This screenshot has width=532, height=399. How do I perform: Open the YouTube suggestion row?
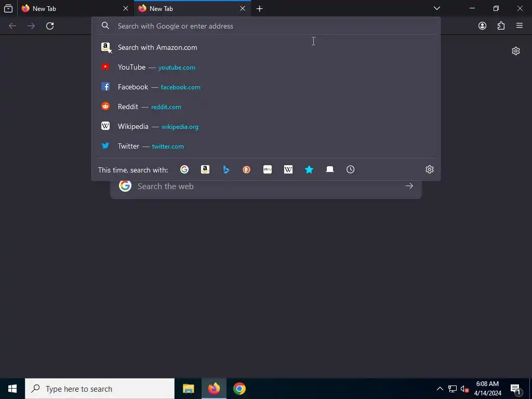click(x=266, y=67)
